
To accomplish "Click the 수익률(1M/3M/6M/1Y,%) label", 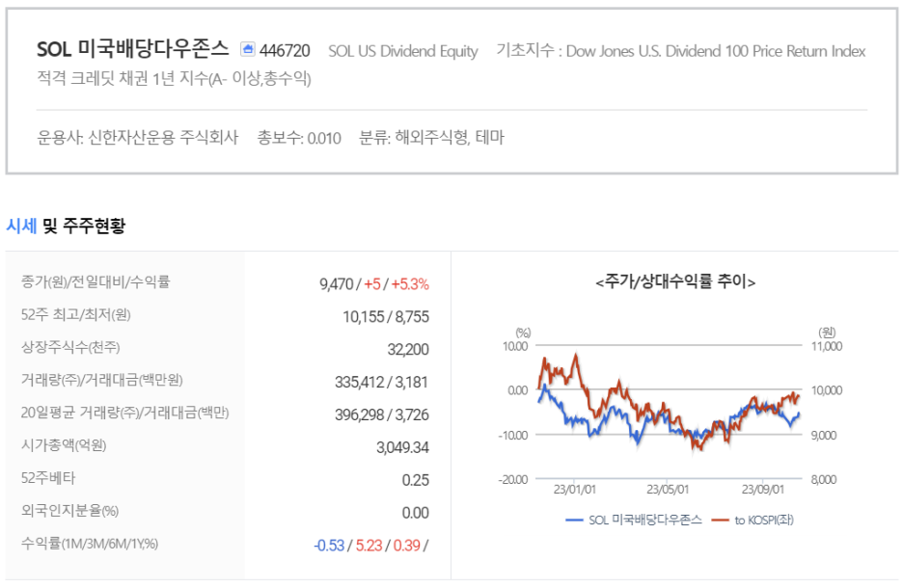I will [90, 543].
